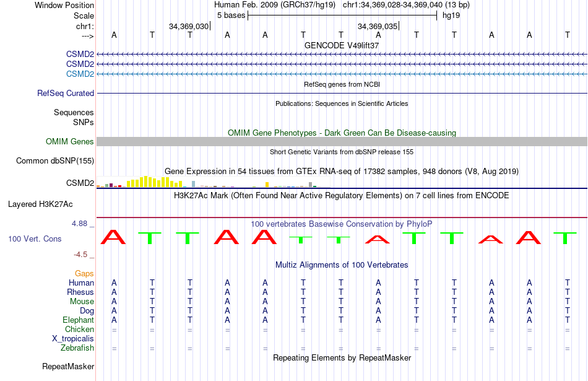This screenshot has height=381, width=588.
Task: Click the 'H3K27Ac Mark' track title
Action: click(342, 196)
